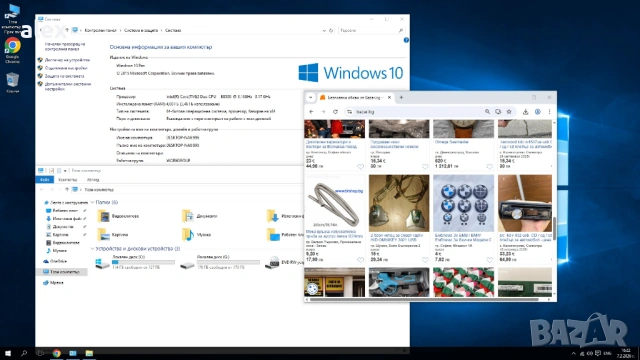The image size is (640, 360).
Task: Click Chrome forward navigation arrow
Action: pyautogui.click(x=323, y=111)
